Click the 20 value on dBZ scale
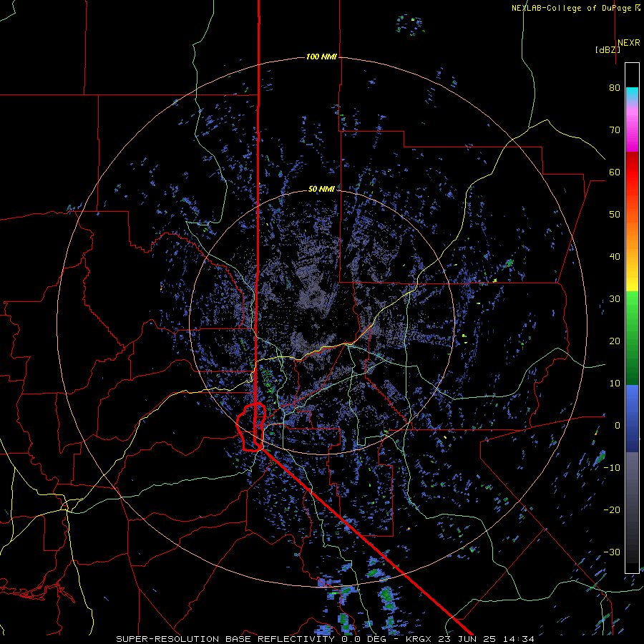Viewport: 644px width, 644px height. [x=615, y=341]
